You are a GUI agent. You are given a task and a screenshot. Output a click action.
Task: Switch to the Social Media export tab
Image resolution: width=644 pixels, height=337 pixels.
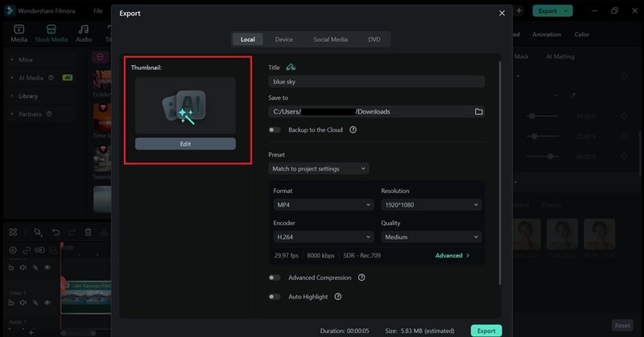tap(330, 39)
